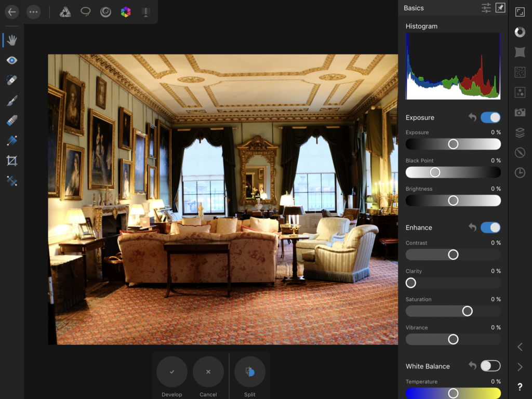Pin the Basics panel
Screen dimensions: 532x399
tap(500, 8)
